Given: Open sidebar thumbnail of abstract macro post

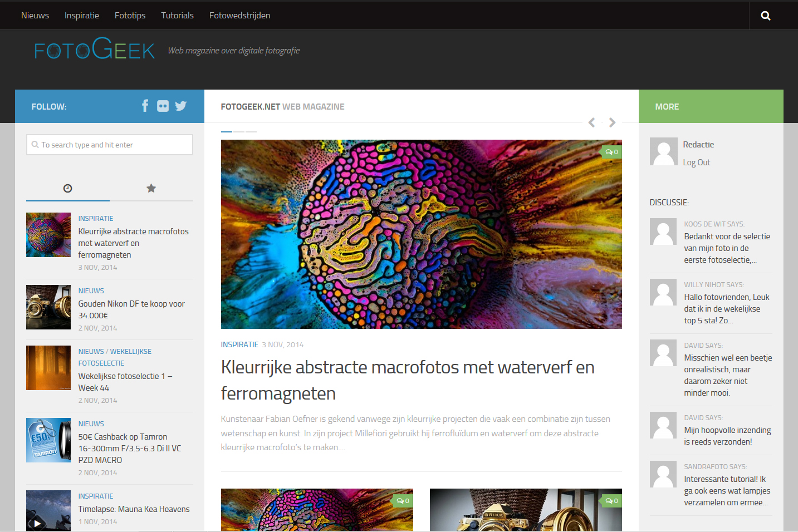Looking at the screenshot, I should 48,235.
